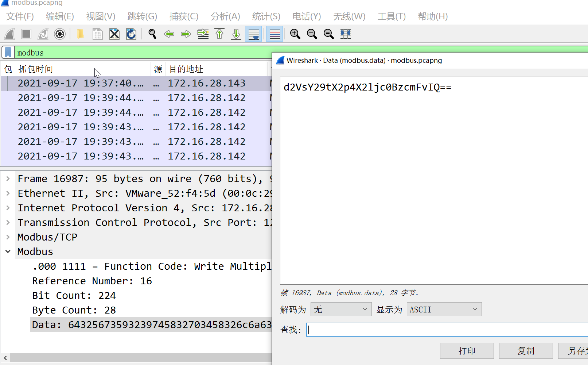The image size is (588, 365).
Task: Jump to the first packet
Action: [219, 34]
